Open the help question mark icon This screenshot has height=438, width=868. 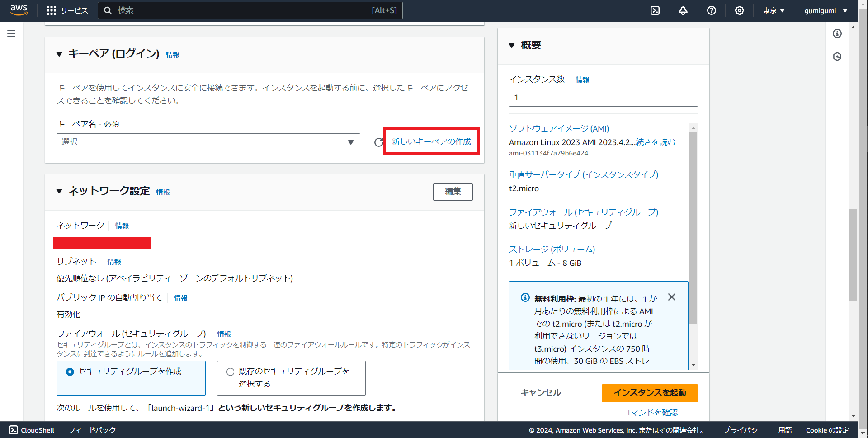pyautogui.click(x=711, y=10)
